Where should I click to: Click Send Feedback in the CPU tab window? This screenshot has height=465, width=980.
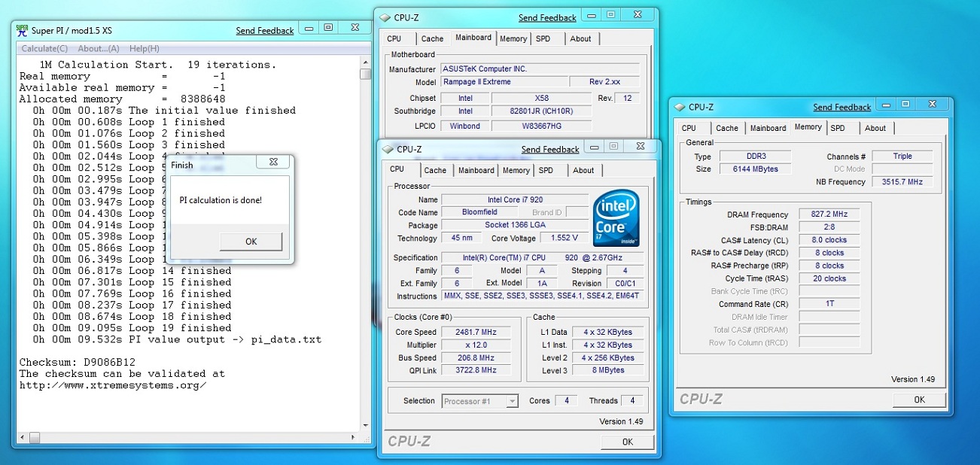550,149
